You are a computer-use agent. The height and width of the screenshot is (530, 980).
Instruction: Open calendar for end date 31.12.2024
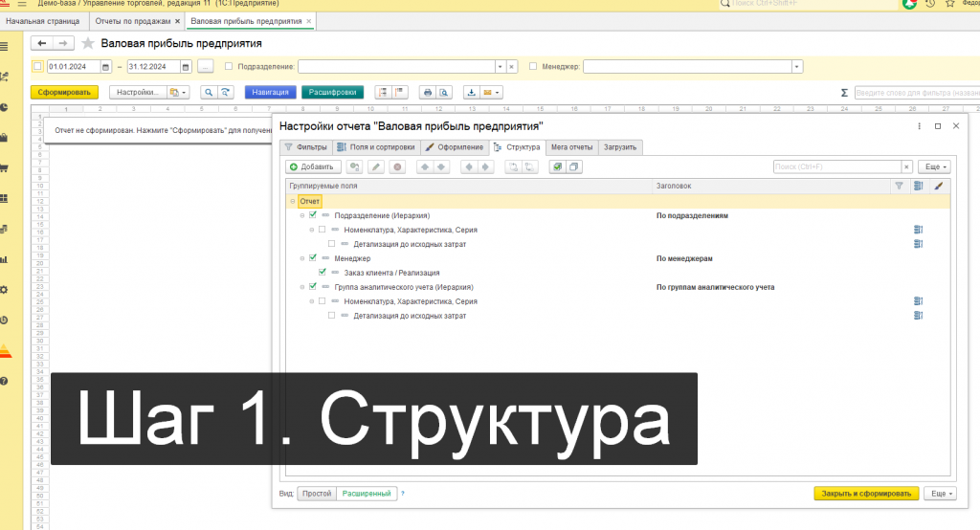(186, 67)
